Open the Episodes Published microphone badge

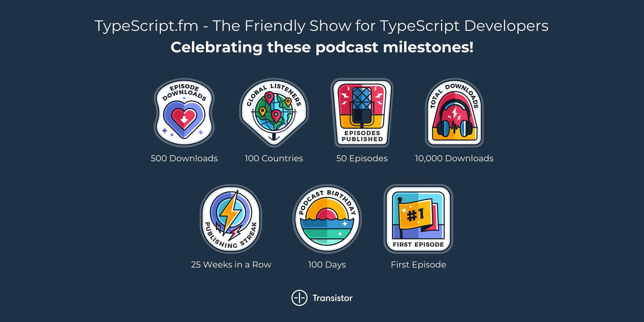[362, 113]
